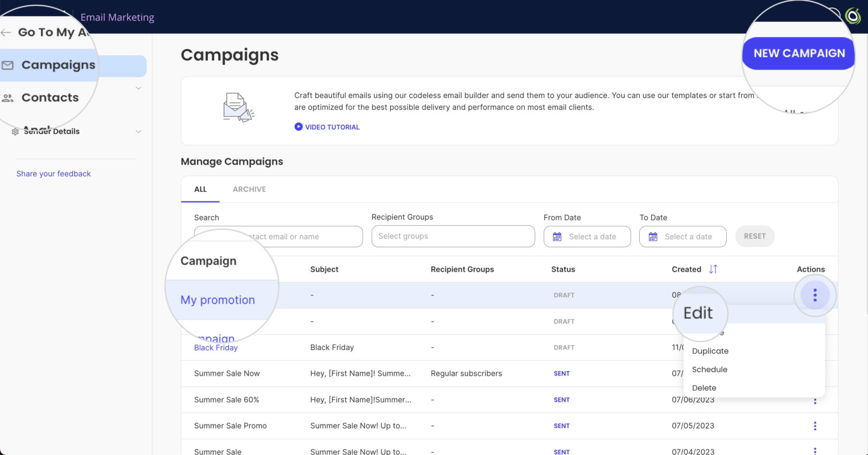
Task: Click the green logo icon in header
Action: pos(853,16)
